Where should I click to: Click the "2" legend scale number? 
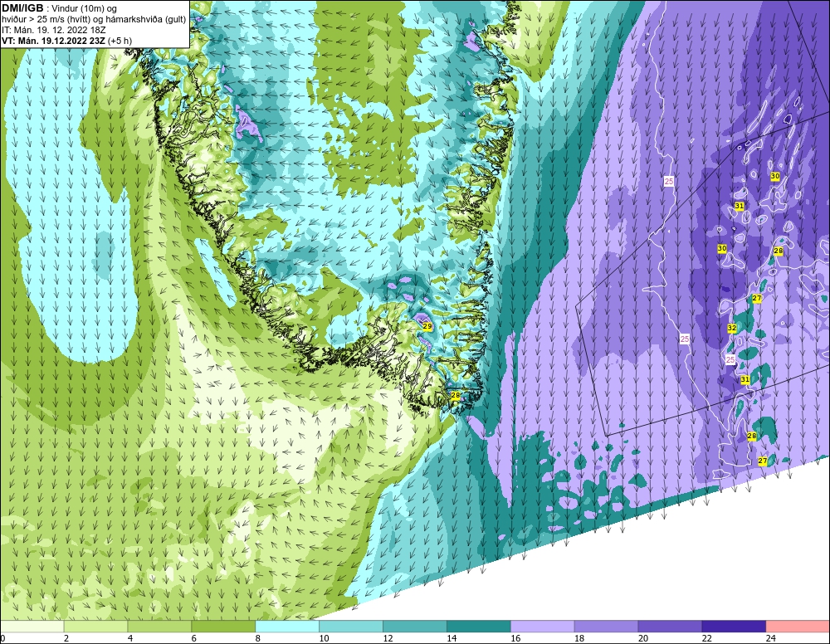[66, 638]
